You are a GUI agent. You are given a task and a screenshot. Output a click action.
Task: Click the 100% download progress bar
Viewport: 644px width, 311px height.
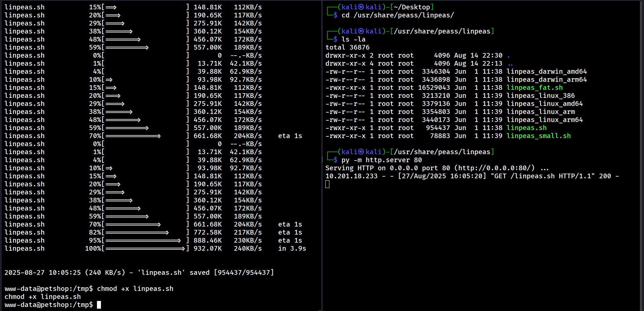(x=145, y=248)
